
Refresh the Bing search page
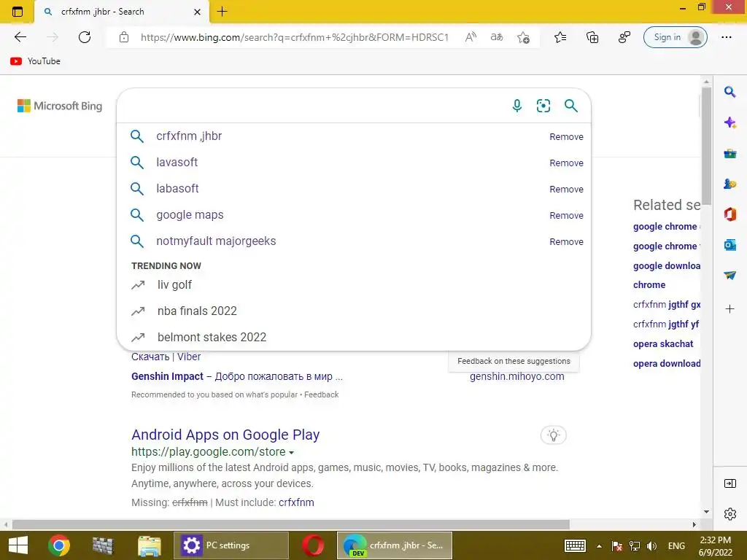click(85, 37)
